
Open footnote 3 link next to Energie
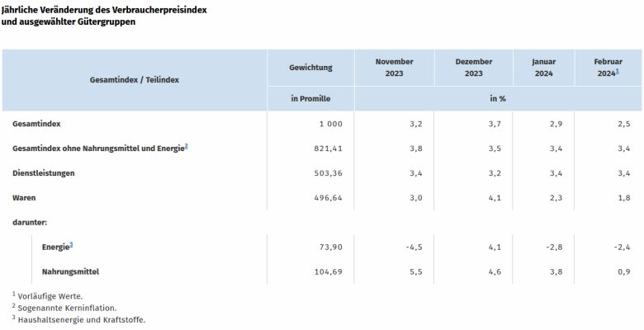[72, 245]
